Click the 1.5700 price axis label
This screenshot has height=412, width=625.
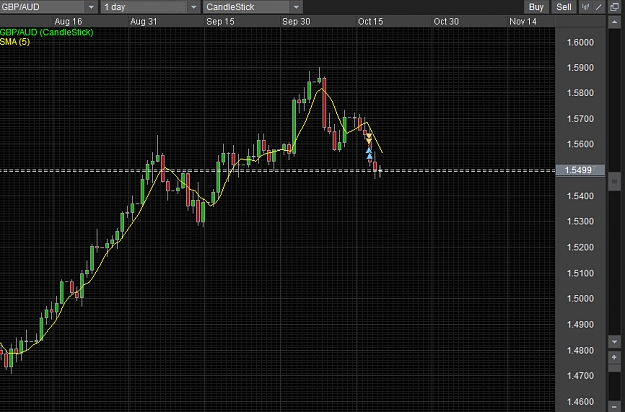pyautogui.click(x=580, y=119)
